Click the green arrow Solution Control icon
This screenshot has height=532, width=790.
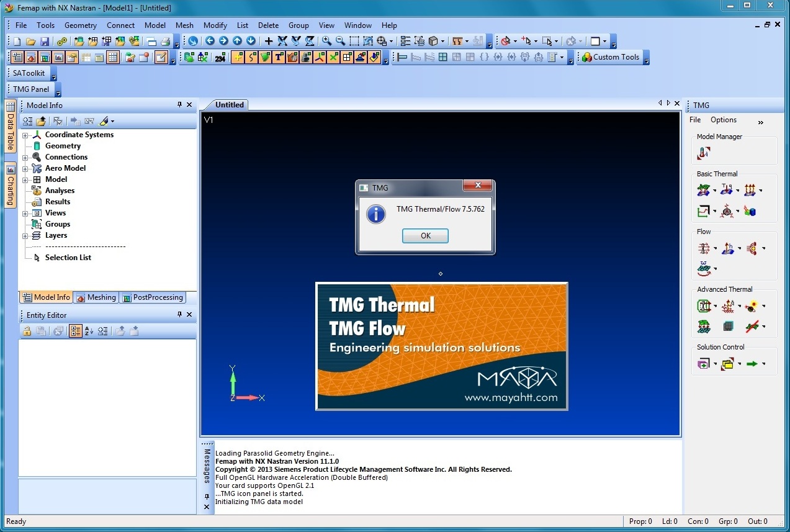pos(752,364)
